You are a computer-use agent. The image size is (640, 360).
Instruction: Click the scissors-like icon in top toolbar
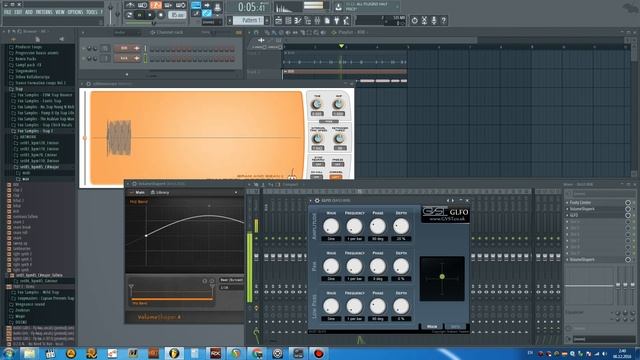click(424, 20)
